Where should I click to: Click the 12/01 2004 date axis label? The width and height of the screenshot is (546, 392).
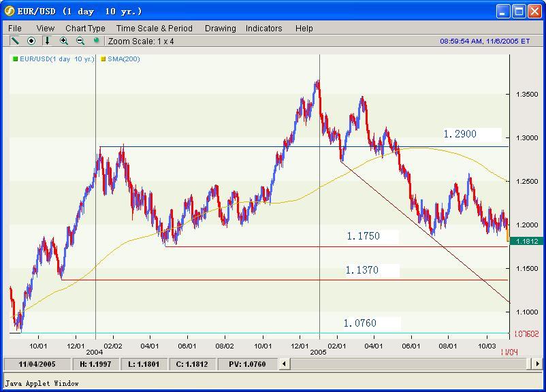coord(76,346)
